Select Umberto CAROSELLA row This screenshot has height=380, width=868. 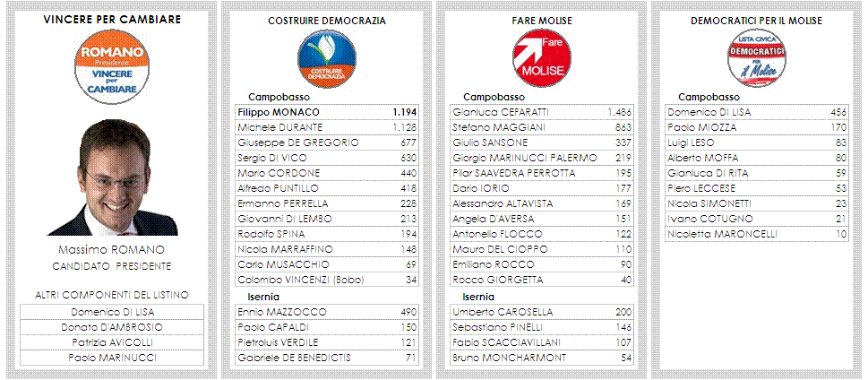click(541, 312)
